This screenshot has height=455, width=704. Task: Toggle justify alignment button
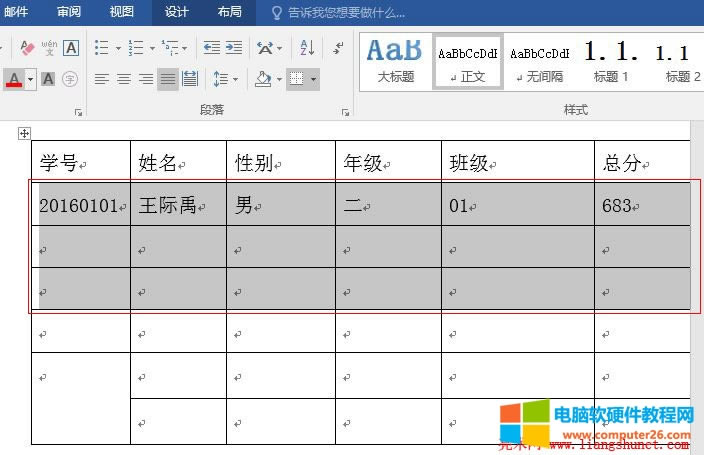coord(168,80)
